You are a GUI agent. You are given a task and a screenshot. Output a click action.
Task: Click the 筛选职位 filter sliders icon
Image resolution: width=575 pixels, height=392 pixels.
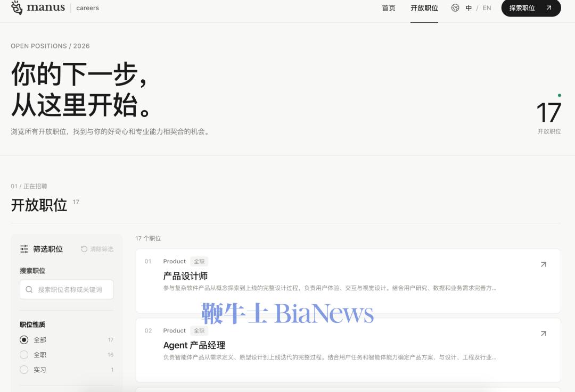[x=24, y=249]
